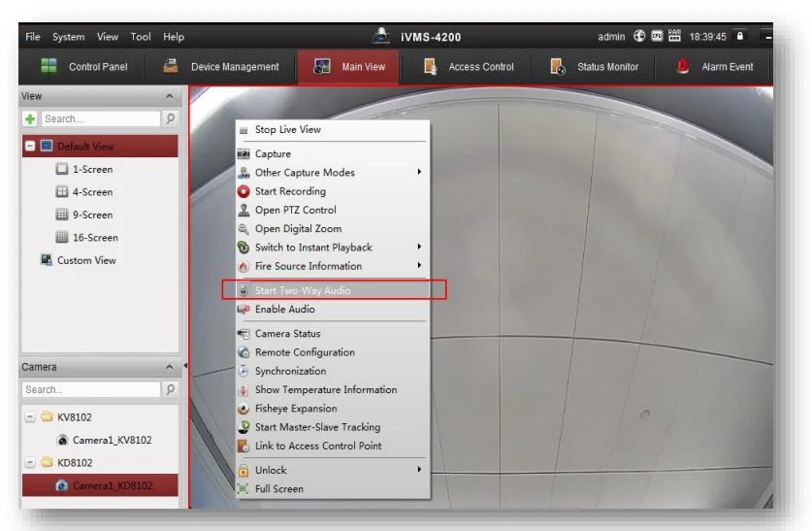Open the Tool menu
The width and height of the screenshot is (812, 531).
[141, 37]
